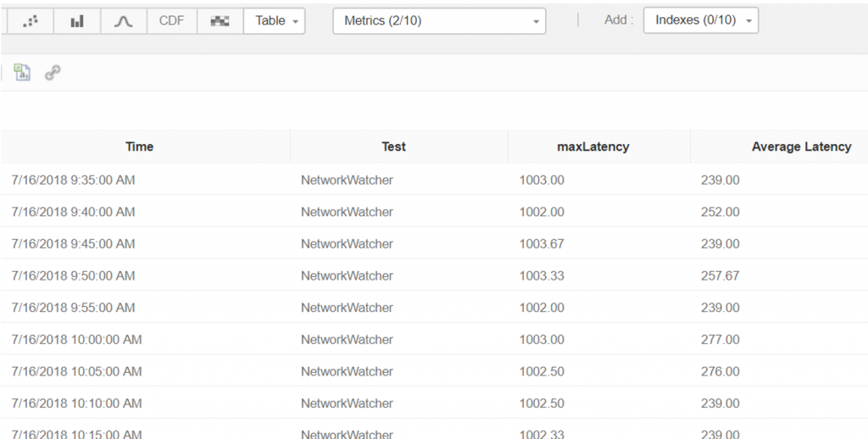
Task: Expand the Metrics (2/10) dropdown
Action: 439,21
